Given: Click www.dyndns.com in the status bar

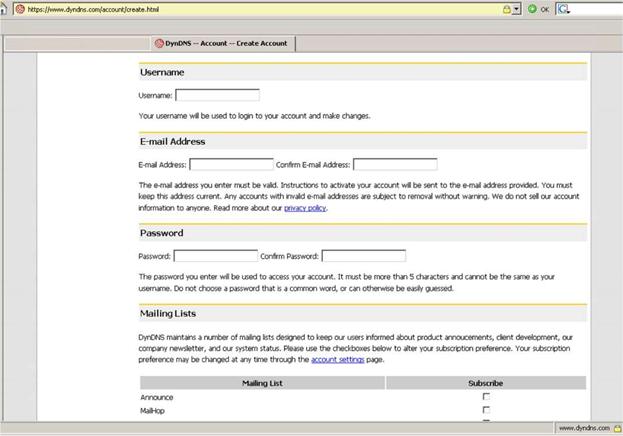Looking at the screenshot, I should [x=584, y=428].
